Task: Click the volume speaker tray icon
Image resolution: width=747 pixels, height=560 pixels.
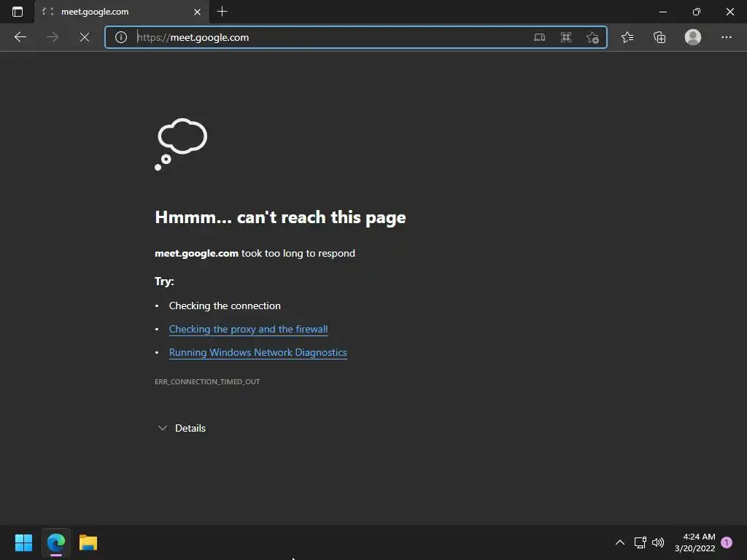Action: pos(658,542)
